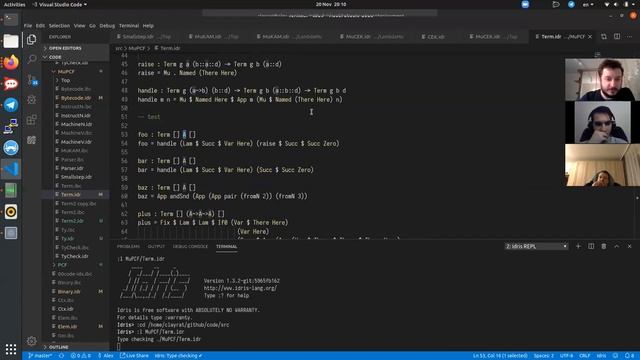Open editor More Actions ellipsis
The width and height of the screenshot is (640, 360).
(630, 37)
